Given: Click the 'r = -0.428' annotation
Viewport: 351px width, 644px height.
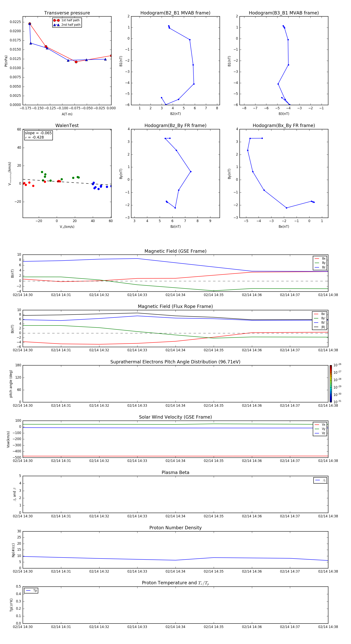Looking at the screenshot, I should coord(35,137).
